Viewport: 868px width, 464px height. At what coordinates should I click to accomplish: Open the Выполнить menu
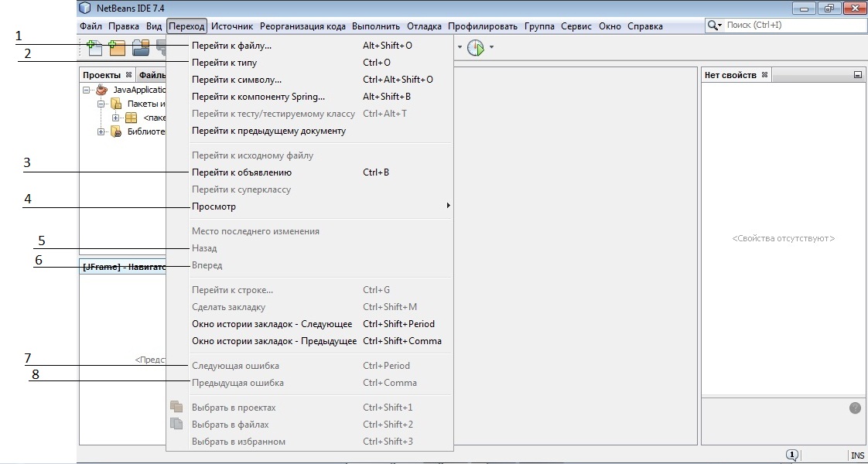[376, 26]
